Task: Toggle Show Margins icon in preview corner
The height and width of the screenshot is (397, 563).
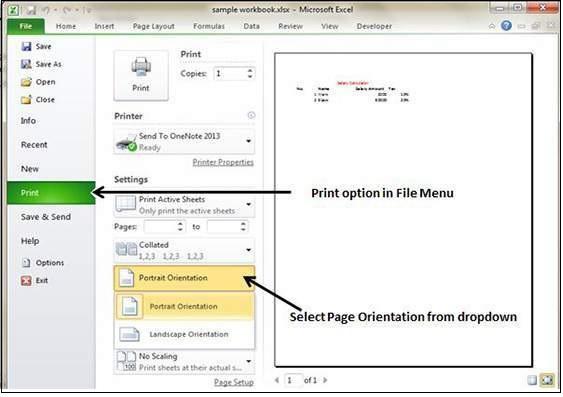Action: [x=532, y=380]
